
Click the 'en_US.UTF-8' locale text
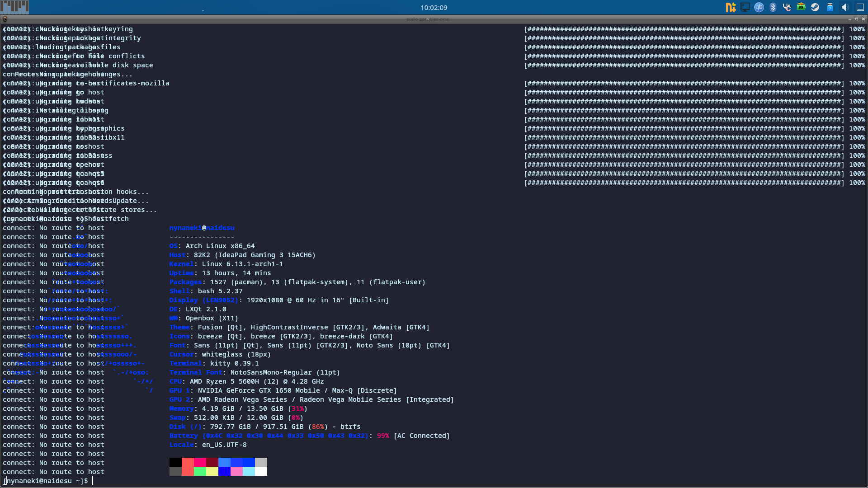tap(224, 445)
